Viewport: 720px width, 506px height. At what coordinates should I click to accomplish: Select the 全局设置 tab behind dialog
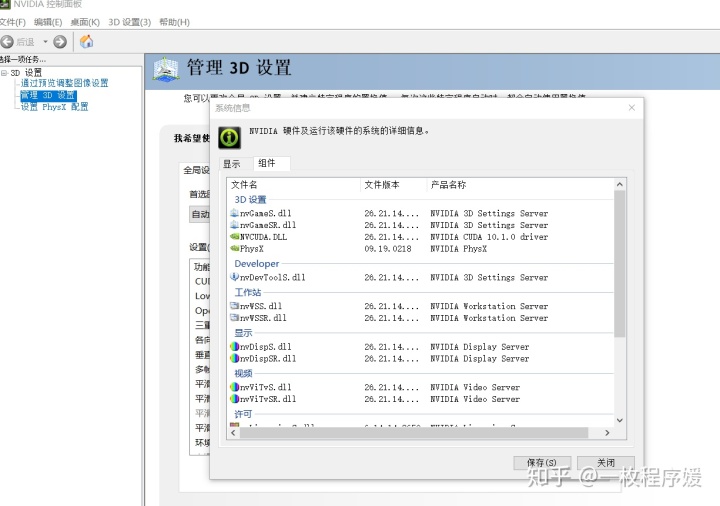[195, 170]
